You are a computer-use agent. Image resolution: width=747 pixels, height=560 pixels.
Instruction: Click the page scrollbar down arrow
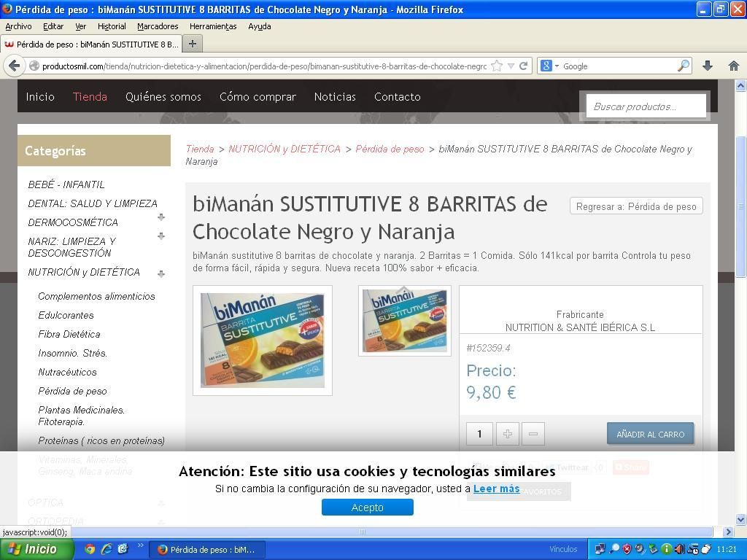(741, 519)
